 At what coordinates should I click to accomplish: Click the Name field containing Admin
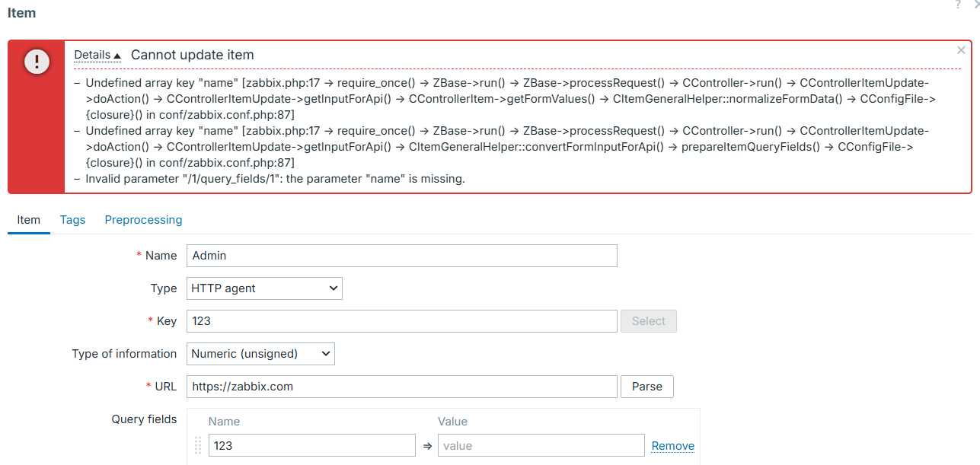(x=401, y=256)
